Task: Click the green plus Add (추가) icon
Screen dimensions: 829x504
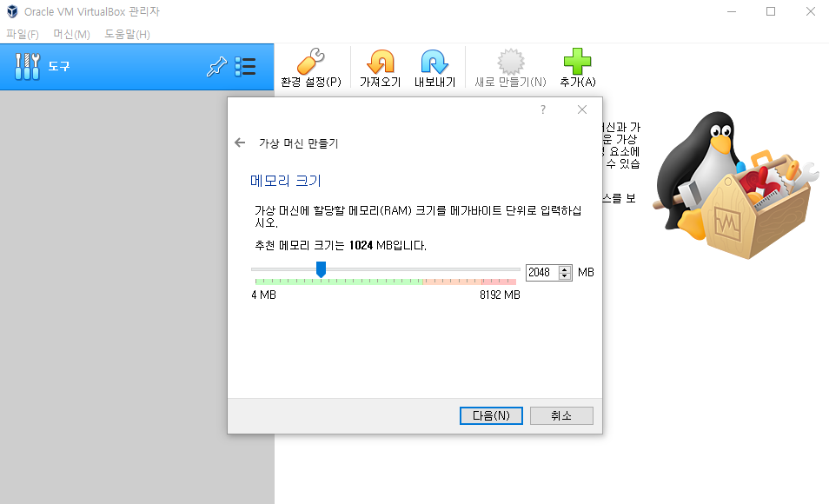Action: click(577, 62)
